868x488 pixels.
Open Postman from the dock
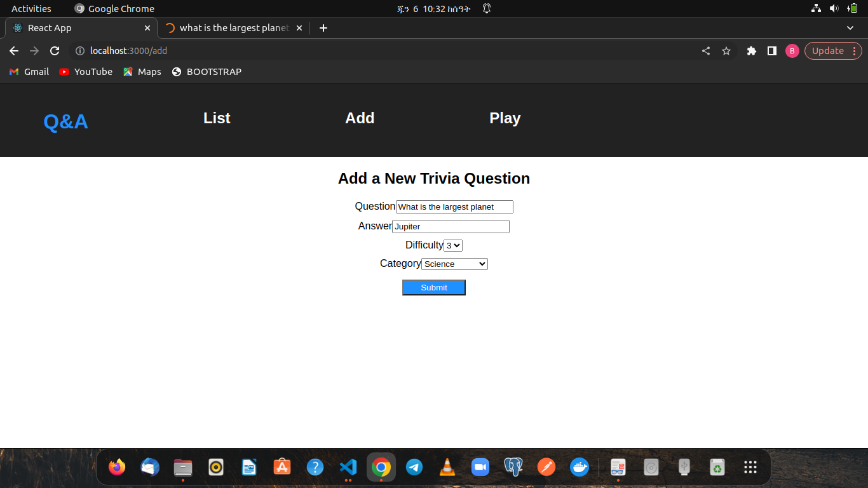pyautogui.click(x=546, y=467)
